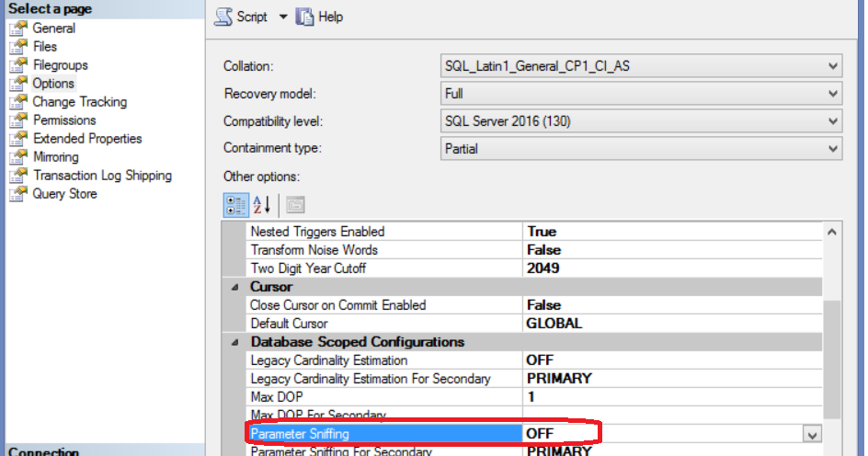The width and height of the screenshot is (868, 456).
Task: Click the GLOBAL default cursor value
Action: [x=554, y=324]
